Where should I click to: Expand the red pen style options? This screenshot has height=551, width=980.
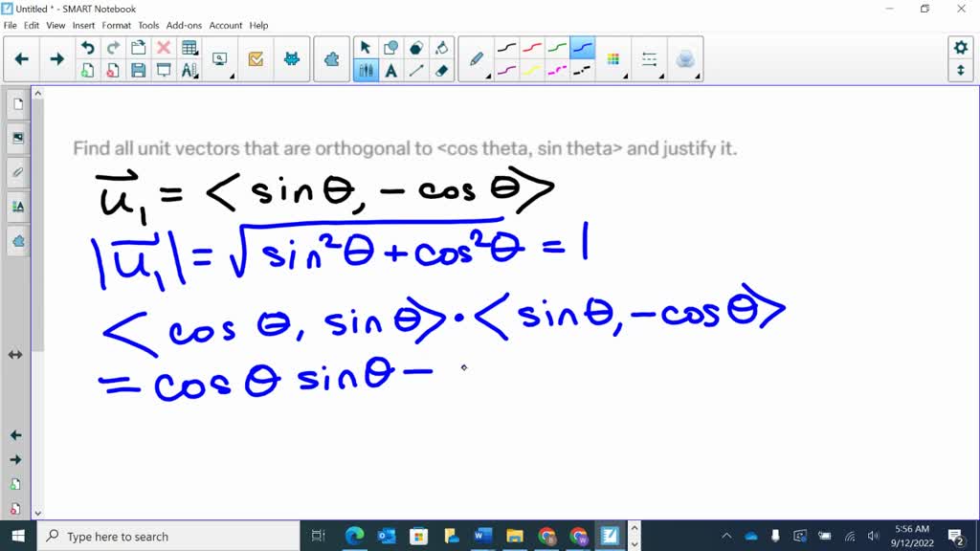(x=533, y=46)
